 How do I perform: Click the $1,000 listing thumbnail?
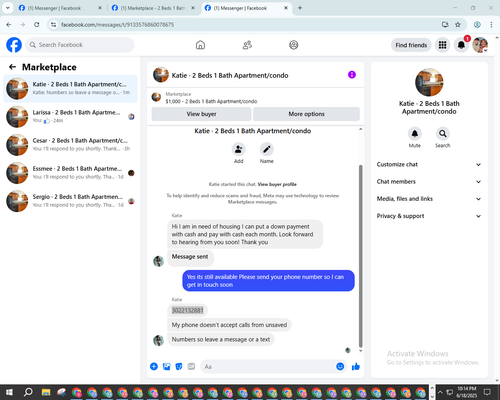point(156,97)
